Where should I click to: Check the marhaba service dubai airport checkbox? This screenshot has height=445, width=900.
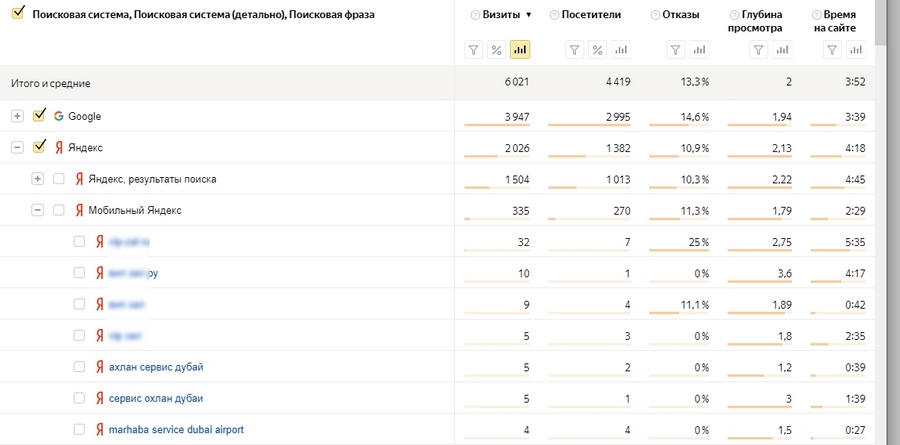(79, 429)
